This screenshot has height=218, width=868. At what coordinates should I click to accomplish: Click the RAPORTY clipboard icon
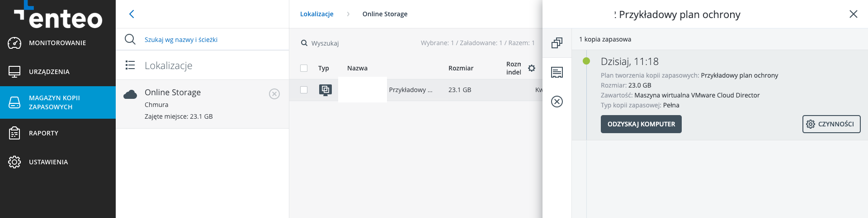(x=14, y=133)
